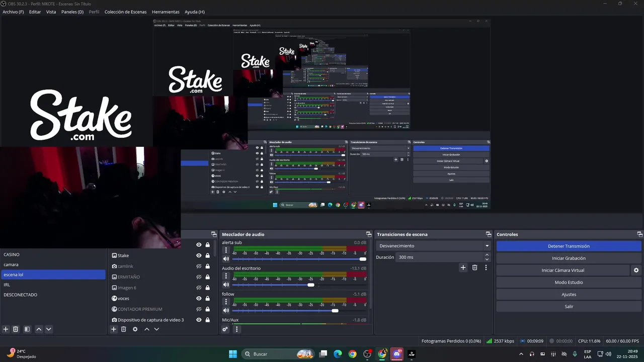Image resolution: width=644 pixels, height=362 pixels.
Task: Show the camlink source
Action: 199,266
